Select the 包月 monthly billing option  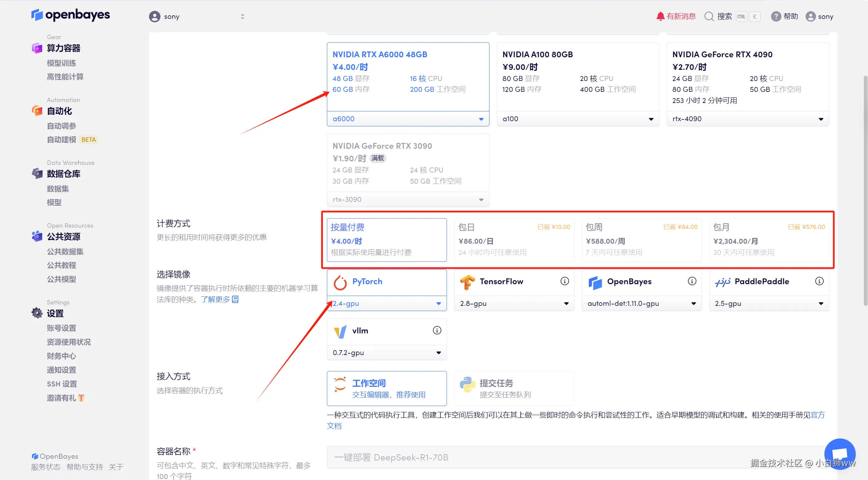(769, 240)
